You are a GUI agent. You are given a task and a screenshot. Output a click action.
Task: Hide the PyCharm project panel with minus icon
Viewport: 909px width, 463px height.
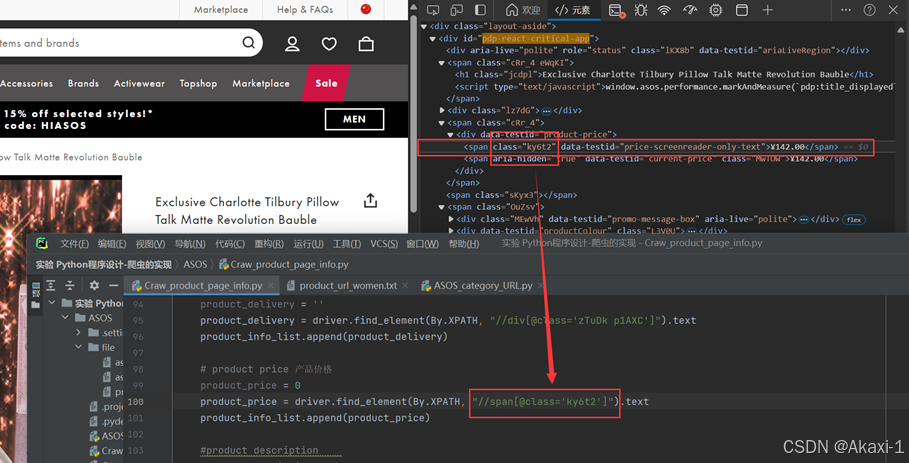[x=114, y=285]
